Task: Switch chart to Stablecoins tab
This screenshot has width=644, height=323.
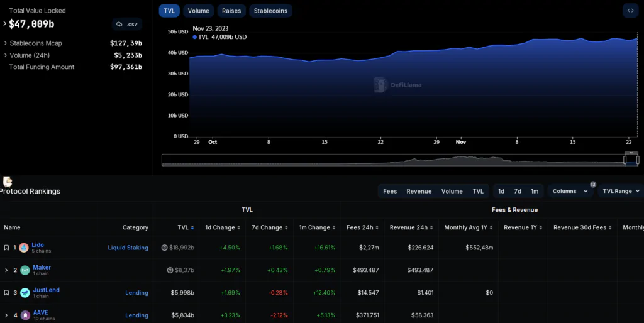Action: point(270,11)
